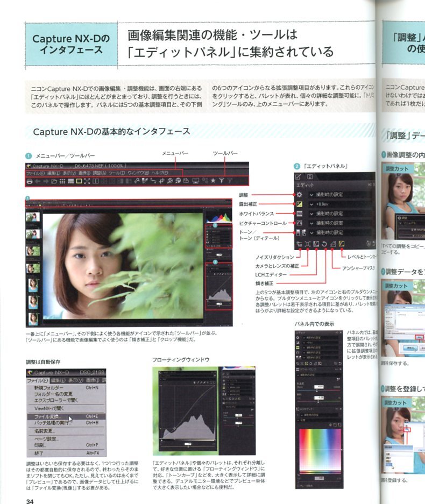This screenshot has height=504, width=425.
Task: Choose ViewNX-iで開く in the File menu
Action: [66, 408]
